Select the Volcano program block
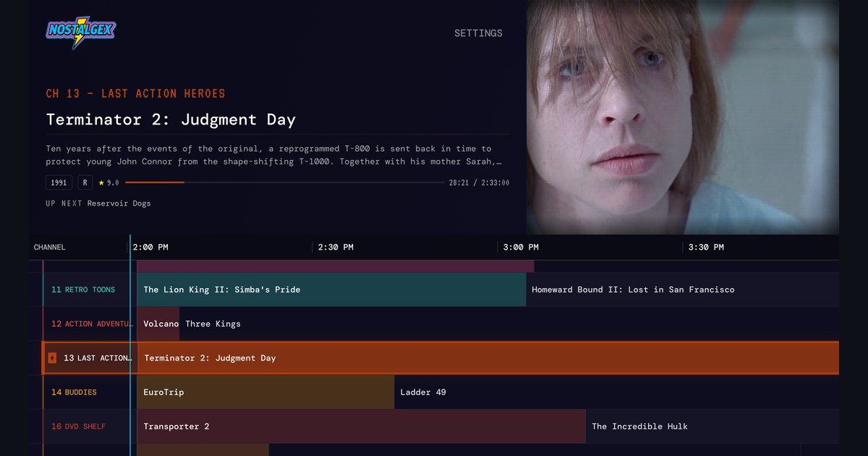Screen dimensions: 868x456 pyautogui.click(x=158, y=324)
